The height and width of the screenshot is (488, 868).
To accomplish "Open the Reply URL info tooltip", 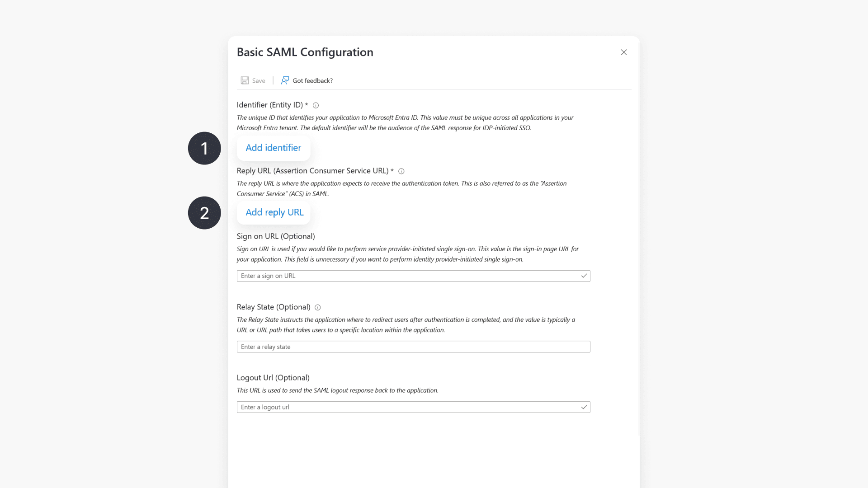I will point(401,171).
